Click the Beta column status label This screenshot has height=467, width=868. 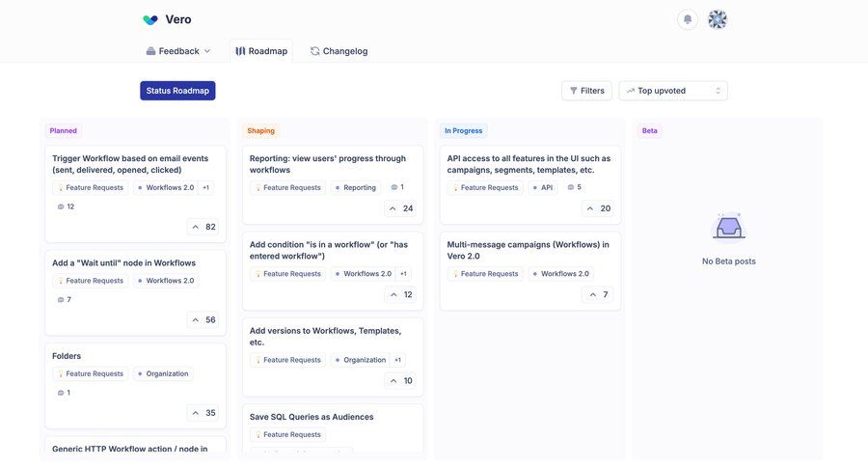(x=649, y=130)
